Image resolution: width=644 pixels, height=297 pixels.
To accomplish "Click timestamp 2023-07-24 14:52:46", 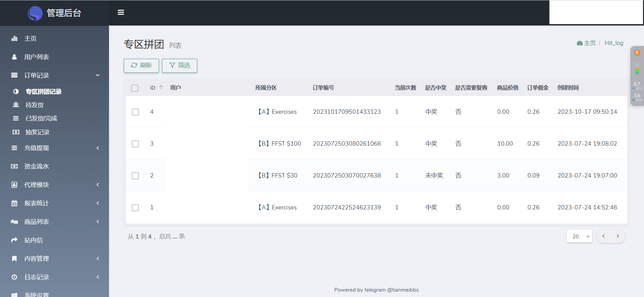I will (587, 207).
